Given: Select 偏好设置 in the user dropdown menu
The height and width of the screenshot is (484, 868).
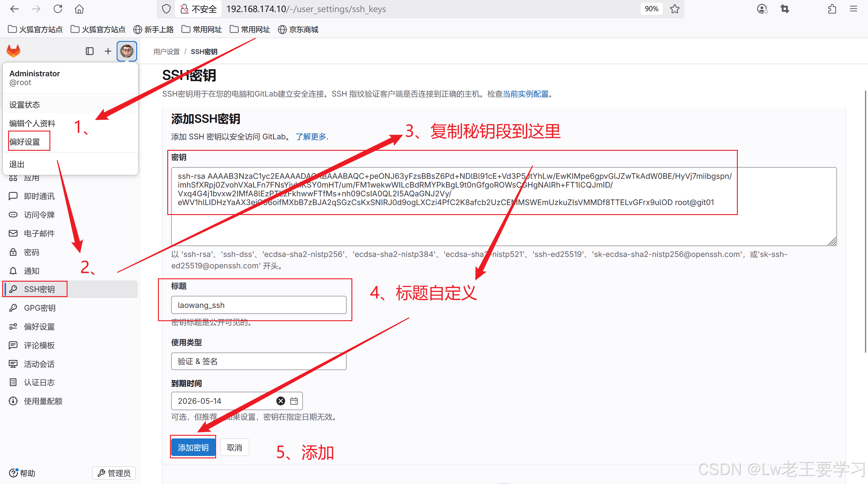Looking at the screenshot, I should [x=25, y=142].
